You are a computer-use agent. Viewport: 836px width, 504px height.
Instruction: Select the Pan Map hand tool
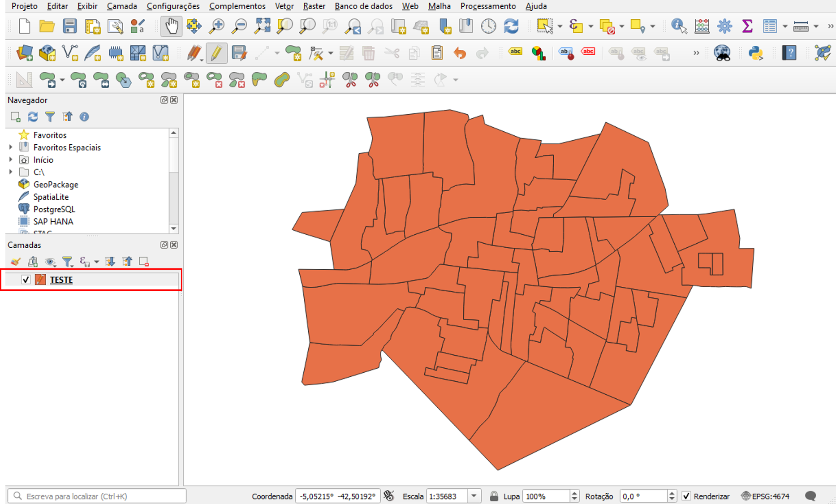pos(171,26)
